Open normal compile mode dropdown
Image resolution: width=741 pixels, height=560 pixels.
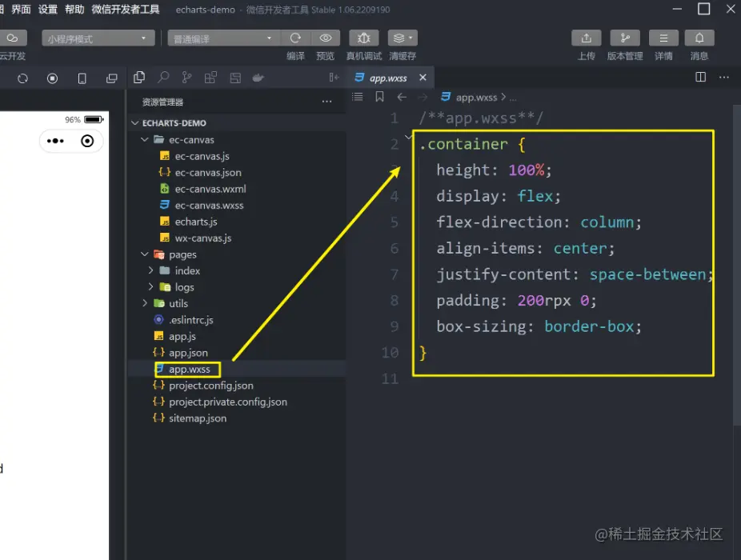[x=224, y=38]
